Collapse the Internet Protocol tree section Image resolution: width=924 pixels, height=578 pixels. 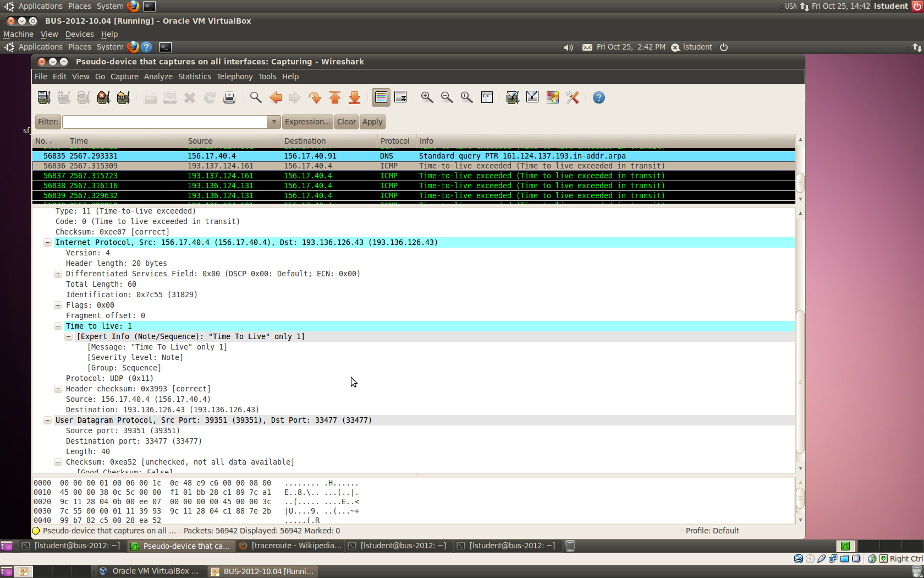(47, 242)
